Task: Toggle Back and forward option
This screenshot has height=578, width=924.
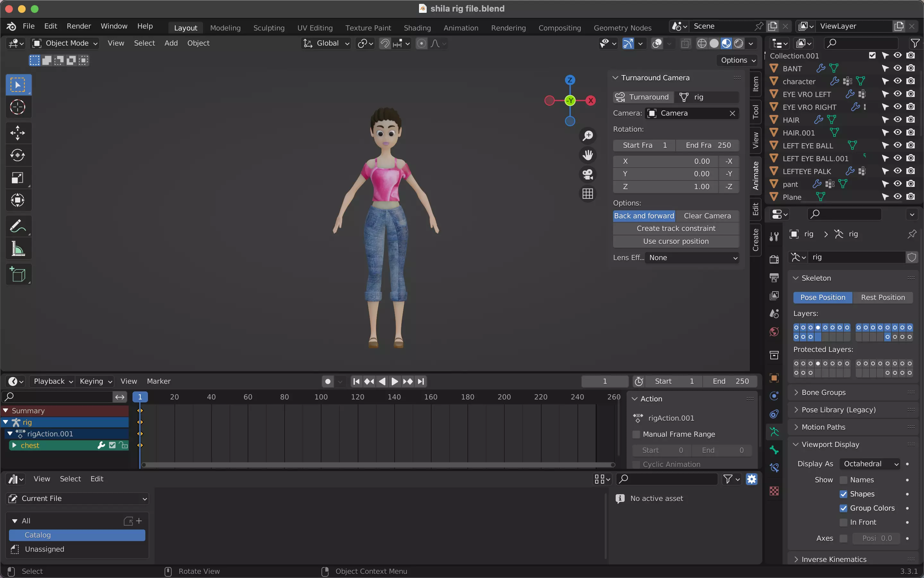Action: click(x=644, y=216)
